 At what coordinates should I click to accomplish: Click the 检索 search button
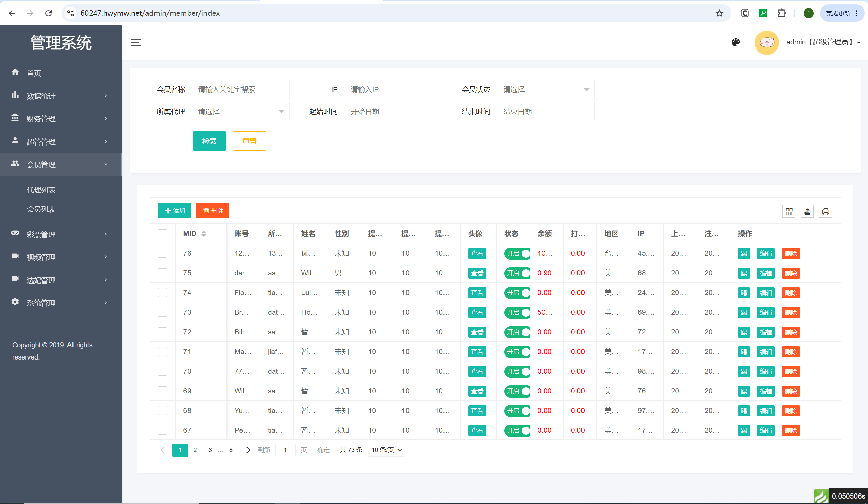click(x=210, y=141)
